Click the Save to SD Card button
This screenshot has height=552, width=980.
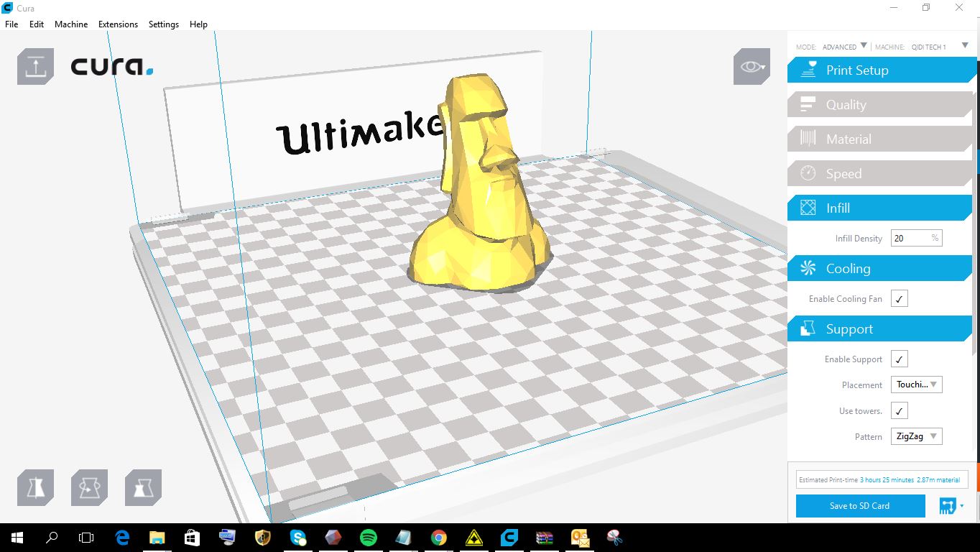[860, 506]
